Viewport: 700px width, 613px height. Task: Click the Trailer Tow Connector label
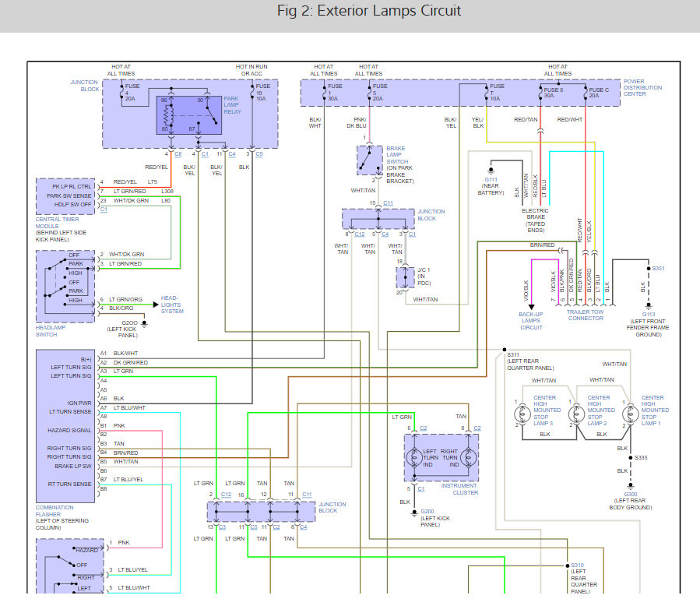[586, 315]
